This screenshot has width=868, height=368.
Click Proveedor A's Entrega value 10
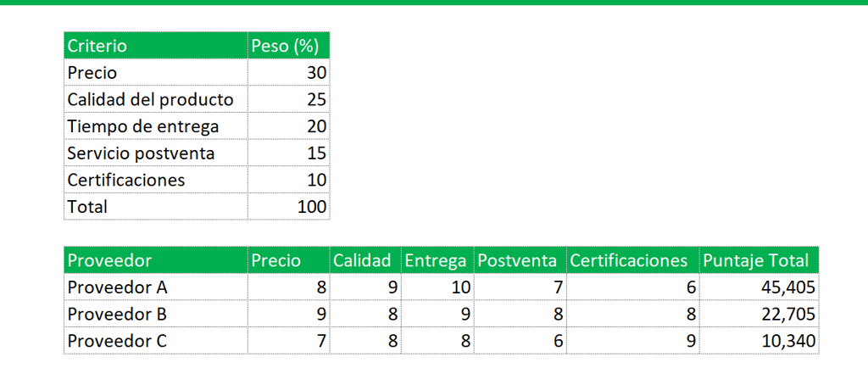437,287
